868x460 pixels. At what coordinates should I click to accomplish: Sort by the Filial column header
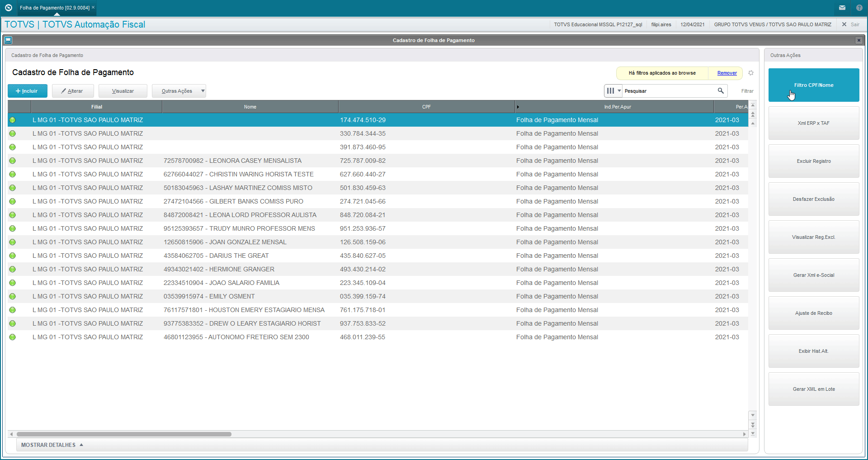(x=97, y=107)
